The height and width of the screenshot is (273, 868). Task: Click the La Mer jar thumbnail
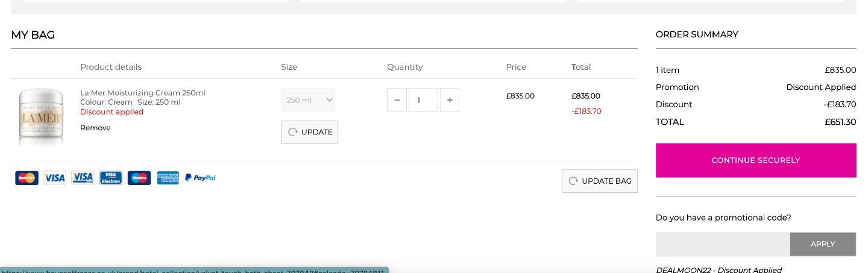[x=41, y=116]
